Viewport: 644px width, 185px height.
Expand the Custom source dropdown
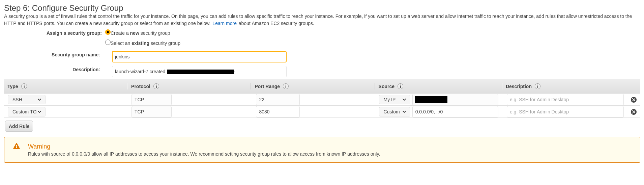pyautogui.click(x=394, y=112)
